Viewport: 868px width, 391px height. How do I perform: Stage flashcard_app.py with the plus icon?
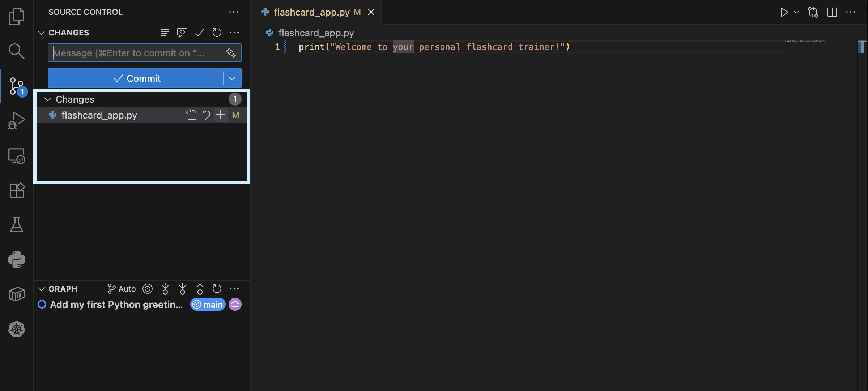(x=221, y=115)
